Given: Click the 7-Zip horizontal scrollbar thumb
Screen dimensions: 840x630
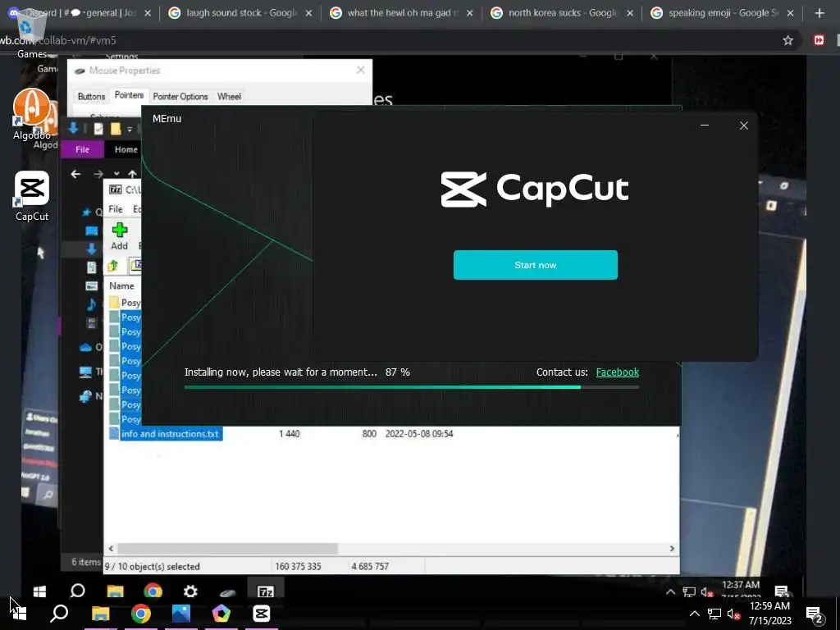Looking at the screenshot, I should point(228,549).
